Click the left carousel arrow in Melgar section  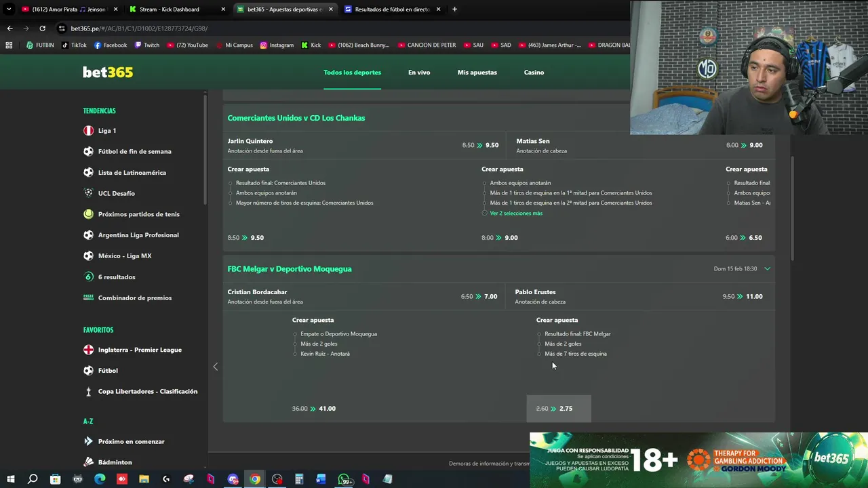pyautogui.click(x=216, y=367)
